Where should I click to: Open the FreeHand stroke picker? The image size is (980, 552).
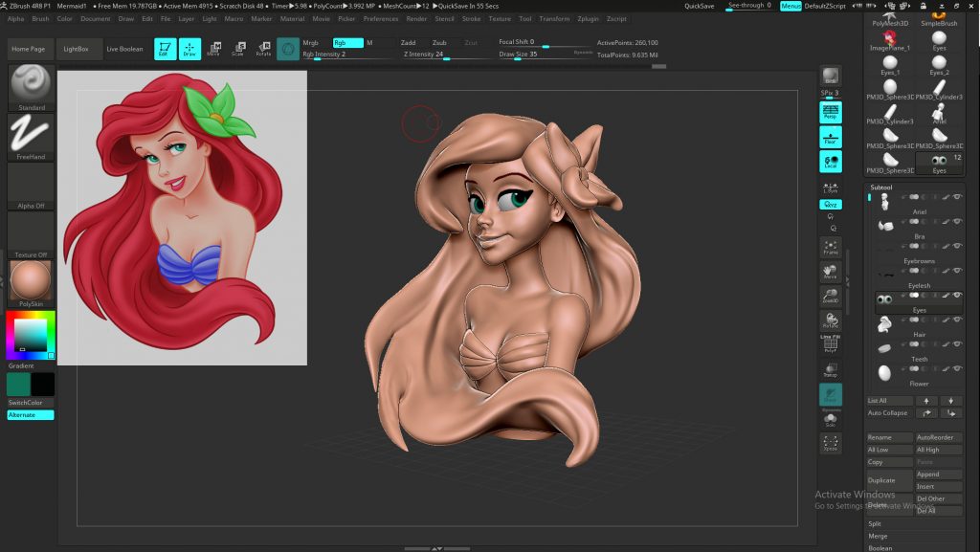click(31, 138)
